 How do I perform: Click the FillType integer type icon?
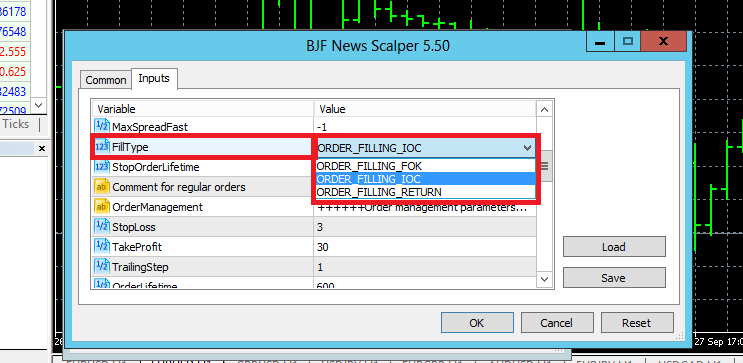(x=102, y=147)
